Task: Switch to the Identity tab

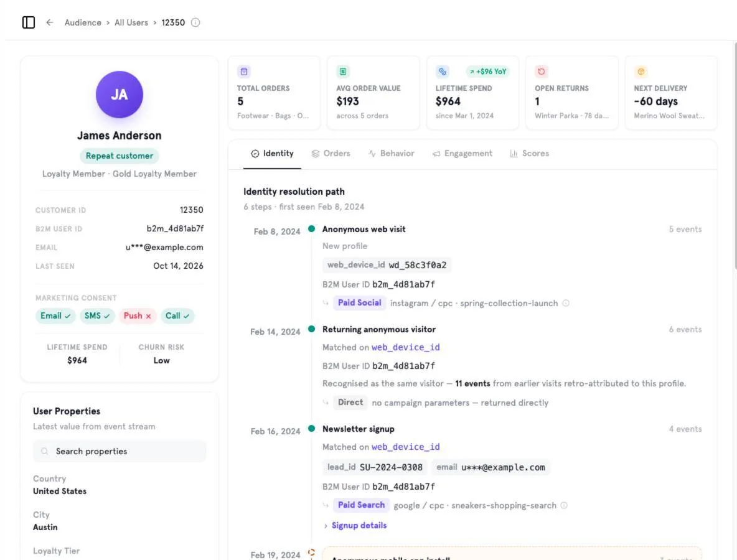Action: click(x=272, y=154)
